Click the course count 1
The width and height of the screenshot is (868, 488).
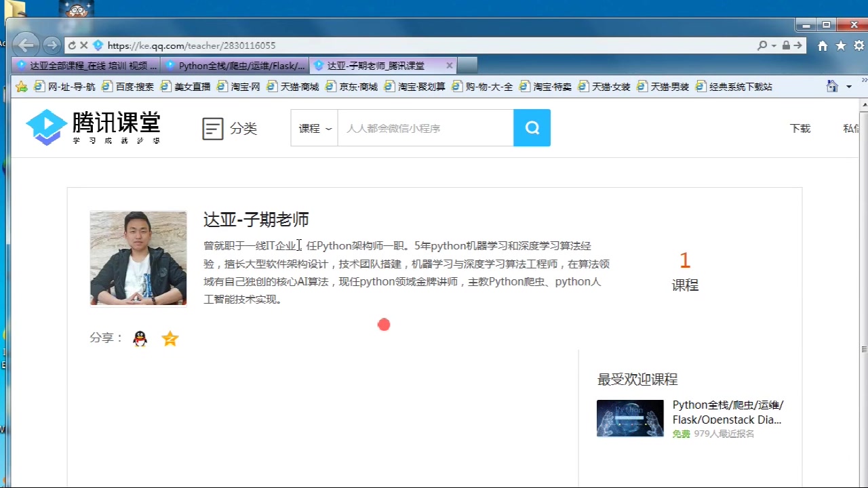click(x=685, y=260)
